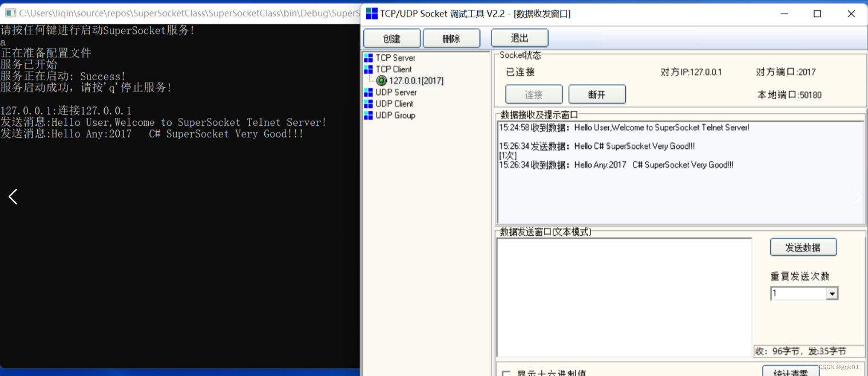This screenshot has height=376, width=868.
Task: Click the 统计清零 clear statistics button
Action: (791, 371)
